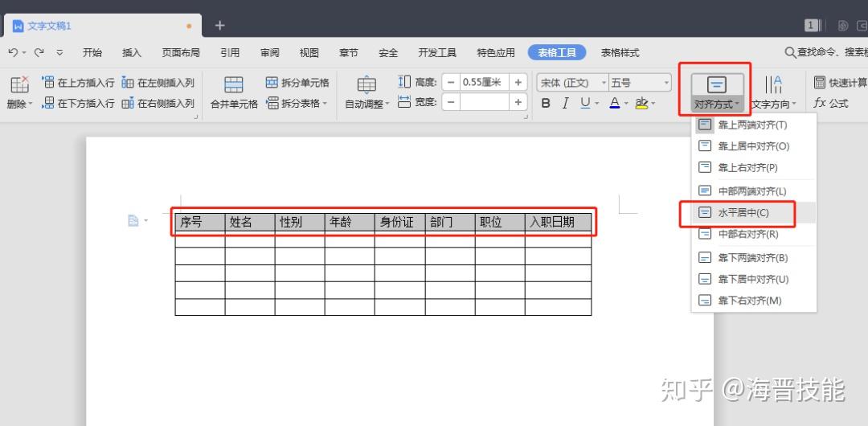Toggle Bold formatting
This screenshot has height=426, width=868.
coord(546,103)
